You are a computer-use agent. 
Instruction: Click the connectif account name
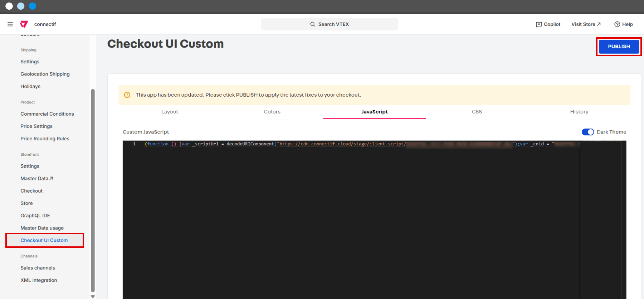pyautogui.click(x=45, y=24)
